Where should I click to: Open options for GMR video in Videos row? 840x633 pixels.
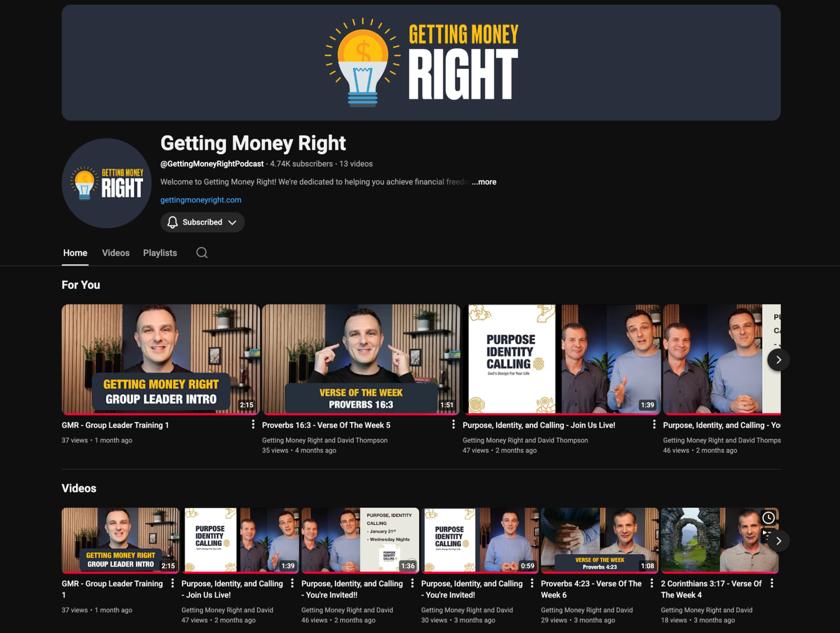tap(173, 583)
